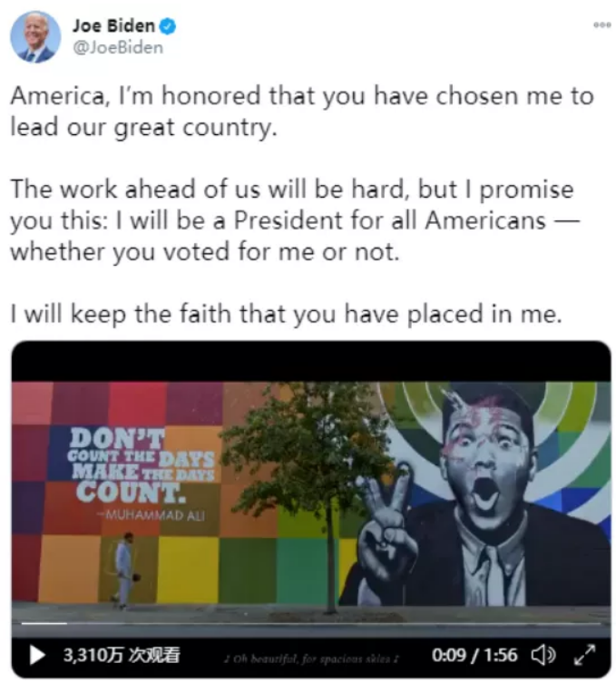Viewport: 616px width, 683px height.
Task: Click the 0:09 / 1:56 time display
Action: [474, 655]
